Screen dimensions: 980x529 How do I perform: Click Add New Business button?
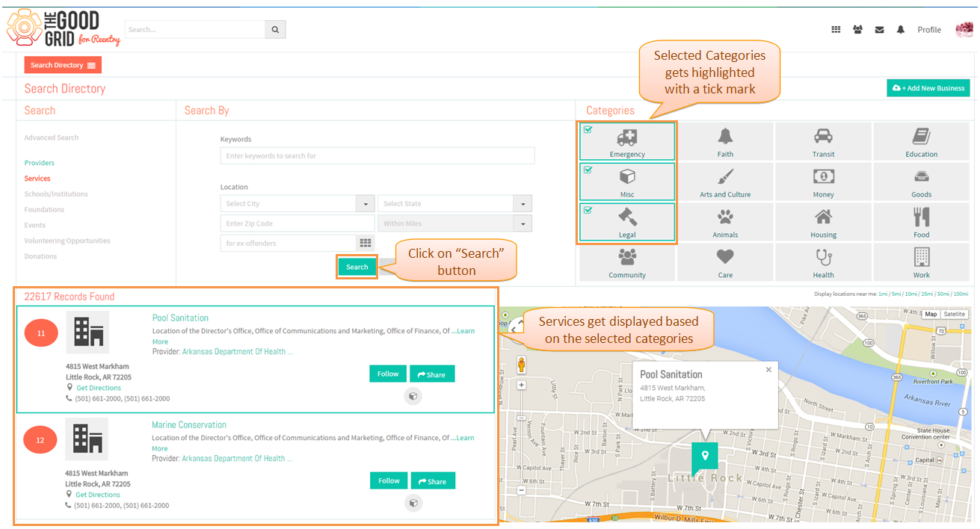928,88
